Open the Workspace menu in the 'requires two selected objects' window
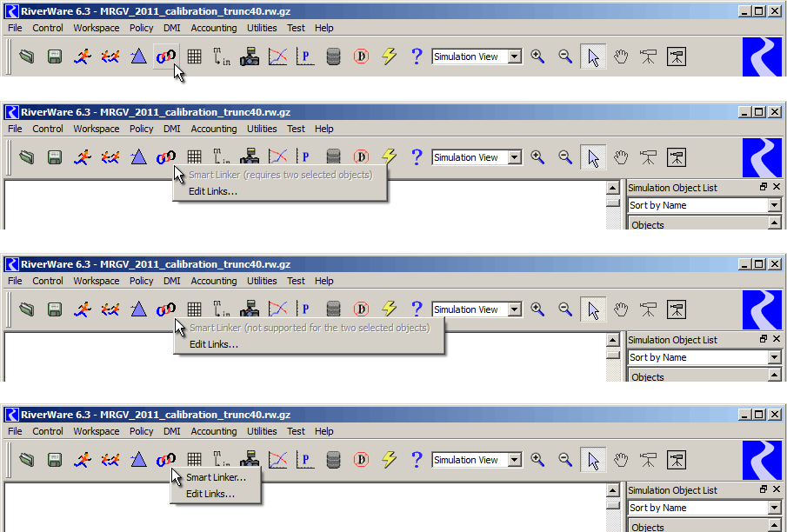The image size is (787, 532). (97, 129)
